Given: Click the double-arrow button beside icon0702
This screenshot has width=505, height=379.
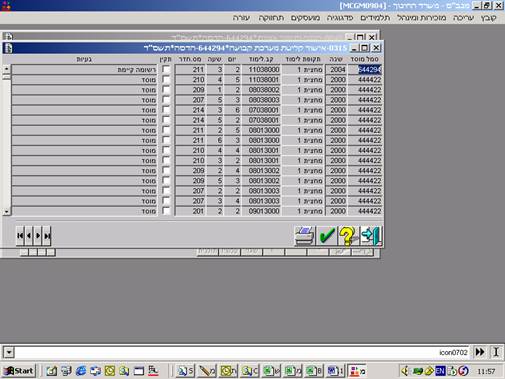Looking at the screenshot, I should (480, 352).
